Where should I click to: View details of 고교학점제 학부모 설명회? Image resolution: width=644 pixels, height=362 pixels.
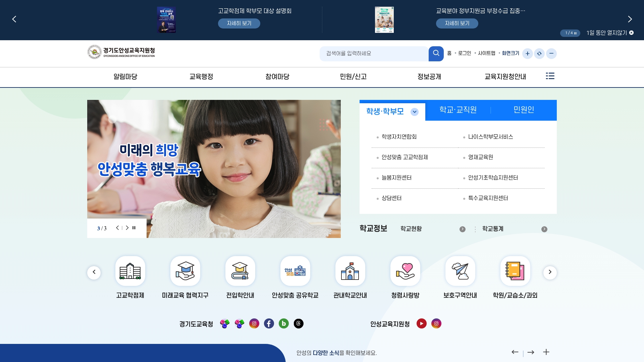tap(239, 23)
